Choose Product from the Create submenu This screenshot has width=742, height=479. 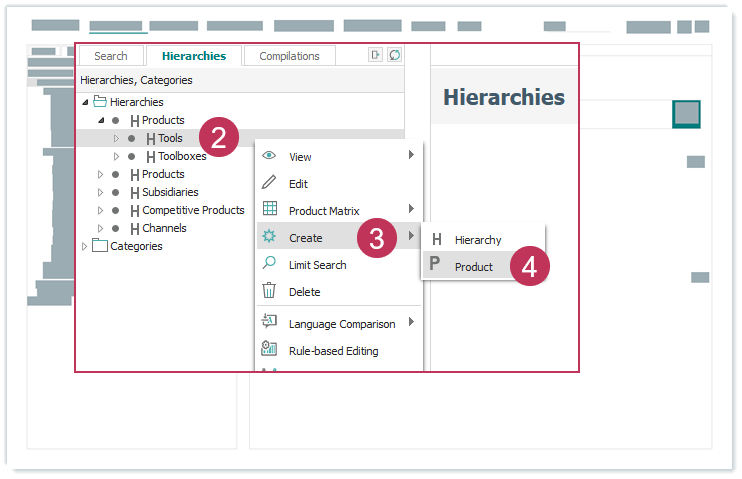point(473,267)
